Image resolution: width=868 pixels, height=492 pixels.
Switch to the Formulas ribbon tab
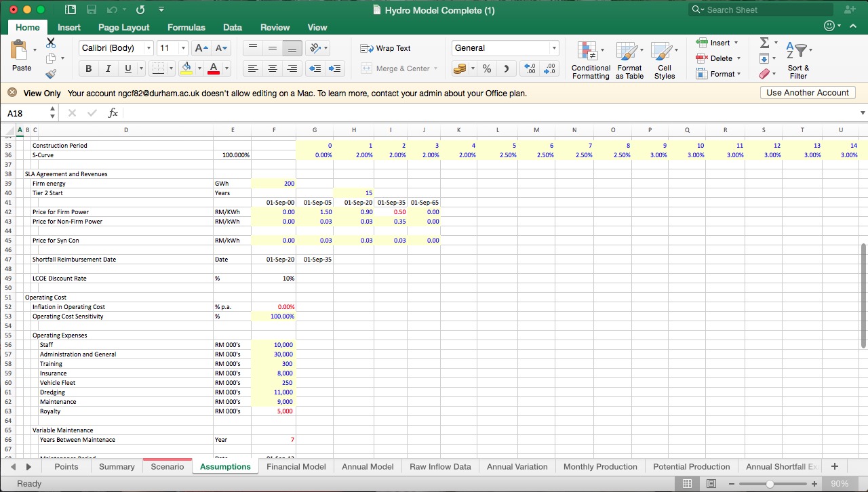coord(186,27)
